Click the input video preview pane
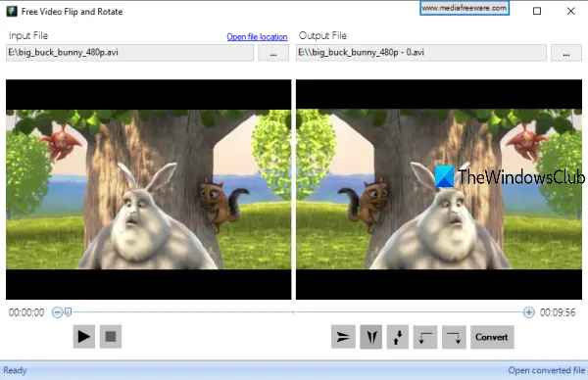 point(149,189)
